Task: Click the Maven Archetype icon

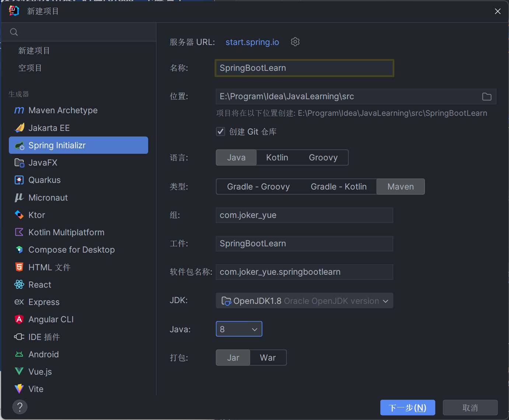Action: 19,110
